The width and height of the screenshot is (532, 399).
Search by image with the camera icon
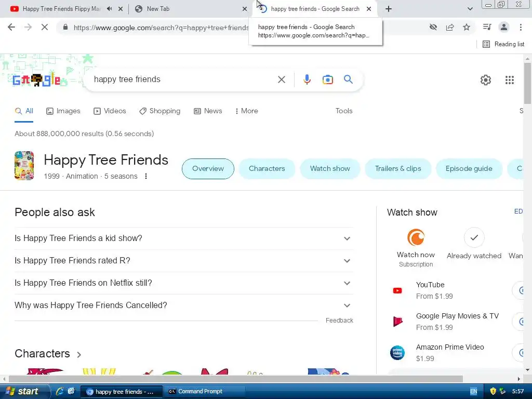pos(327,79)
